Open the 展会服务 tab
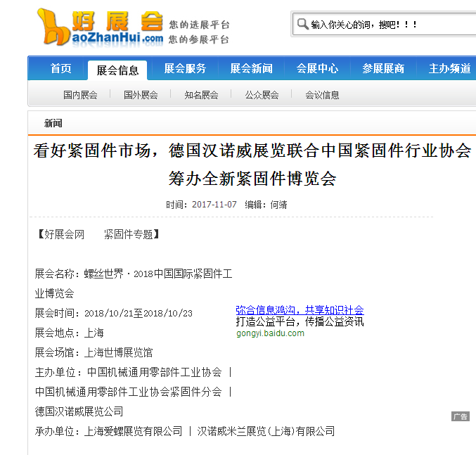The width and height of the screenshot is (476, 455). (x=185, y=68)
